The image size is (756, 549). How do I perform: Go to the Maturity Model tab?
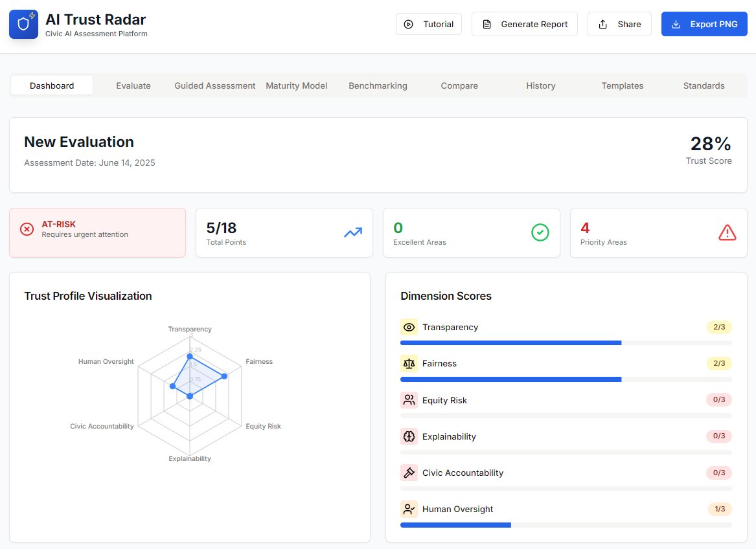tap(296, 85)
